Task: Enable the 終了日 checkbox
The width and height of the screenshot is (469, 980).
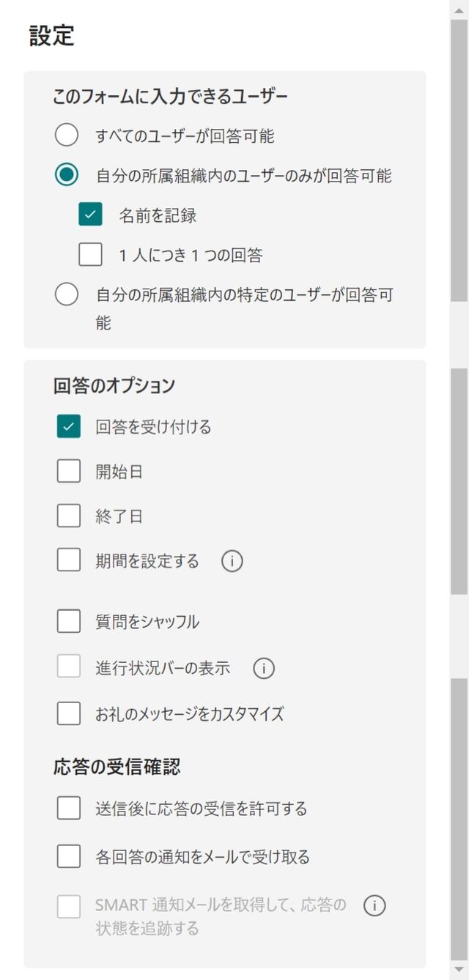Action: pos(68,516)
